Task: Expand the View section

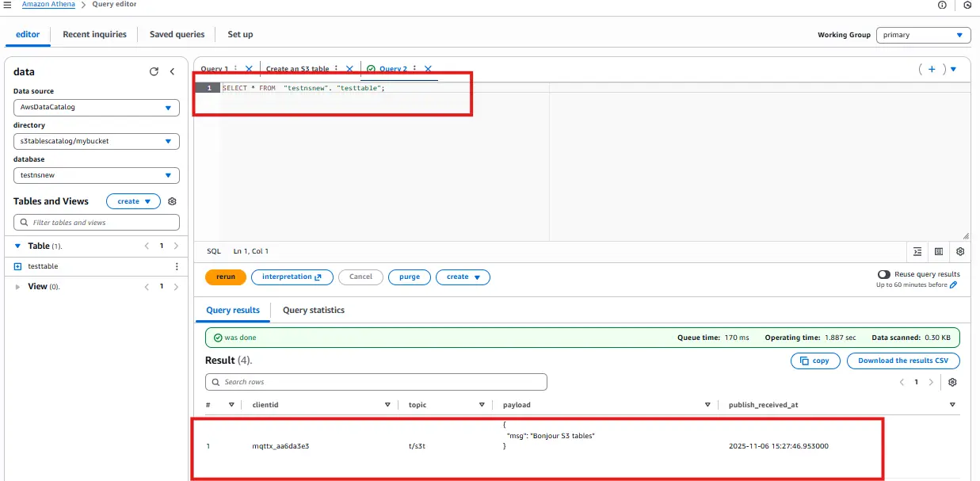Action: [18, 286]
